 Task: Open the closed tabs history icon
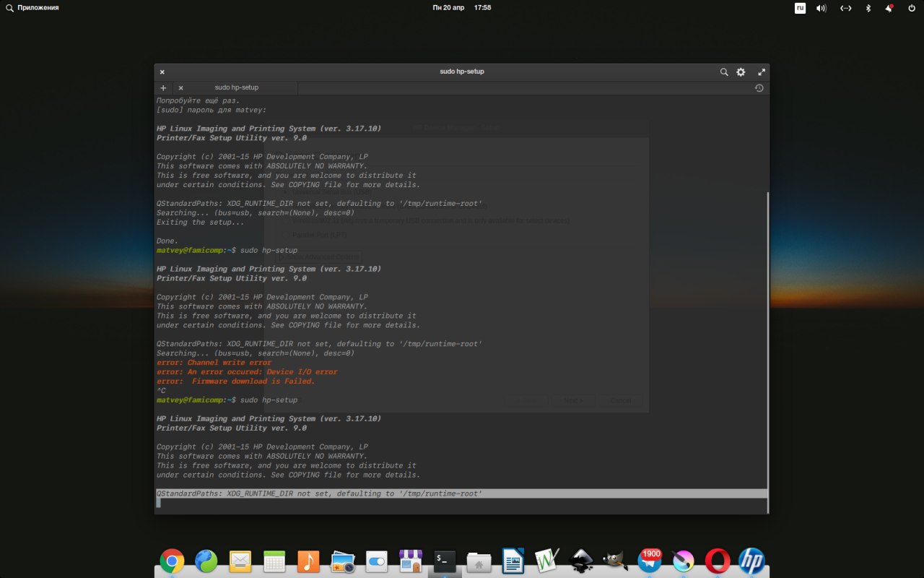click(759, 87)
